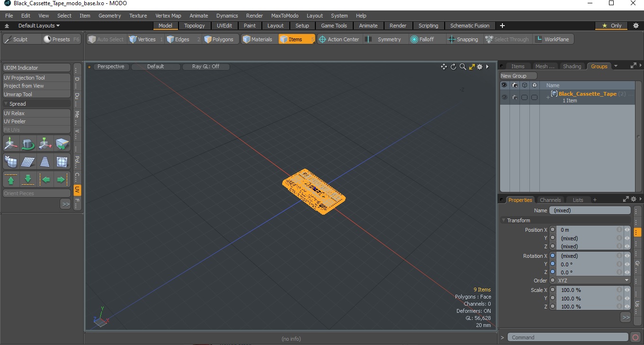Click the Ray GL: Off button
The width and height of the screenshot is (644, 345).
click(x=206, y=67)
